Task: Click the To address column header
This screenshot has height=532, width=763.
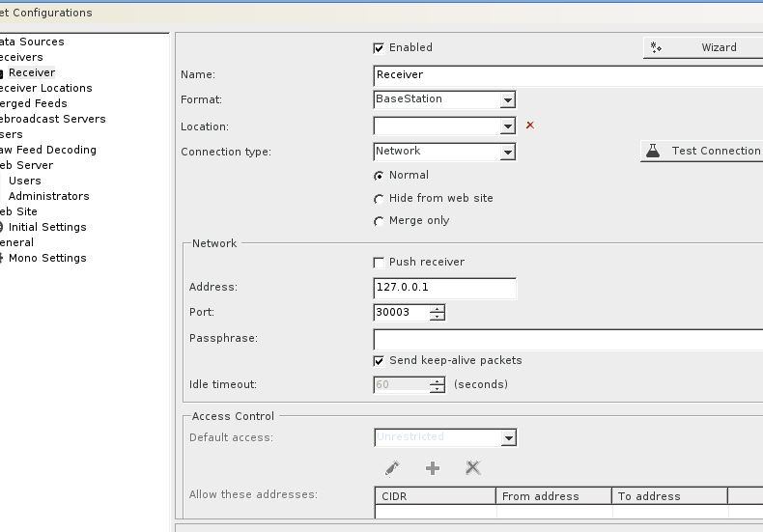Action: tap(669, 496)
